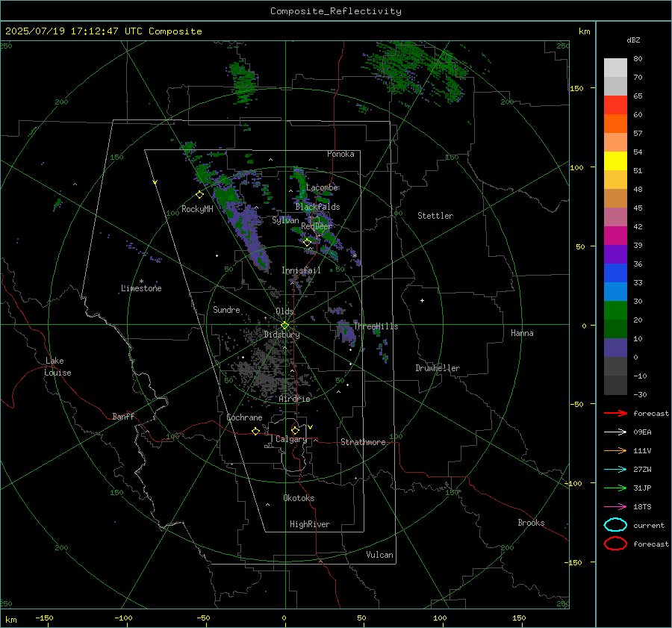Click the Drumheller label

coord(437,368)
